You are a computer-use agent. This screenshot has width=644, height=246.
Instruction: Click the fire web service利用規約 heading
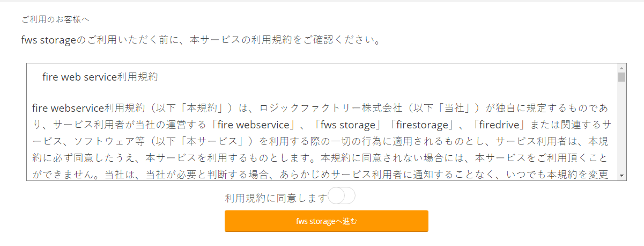(x=100, y=77)
